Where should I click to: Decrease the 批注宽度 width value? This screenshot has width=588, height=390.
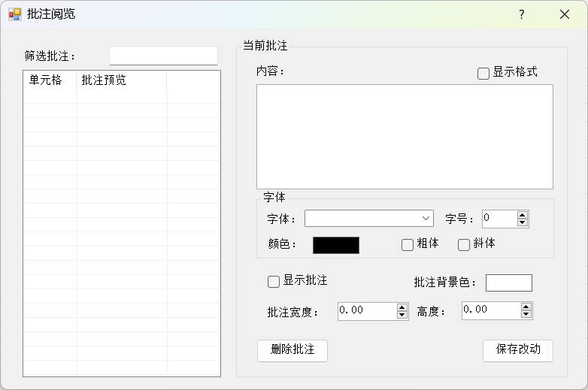402,315
